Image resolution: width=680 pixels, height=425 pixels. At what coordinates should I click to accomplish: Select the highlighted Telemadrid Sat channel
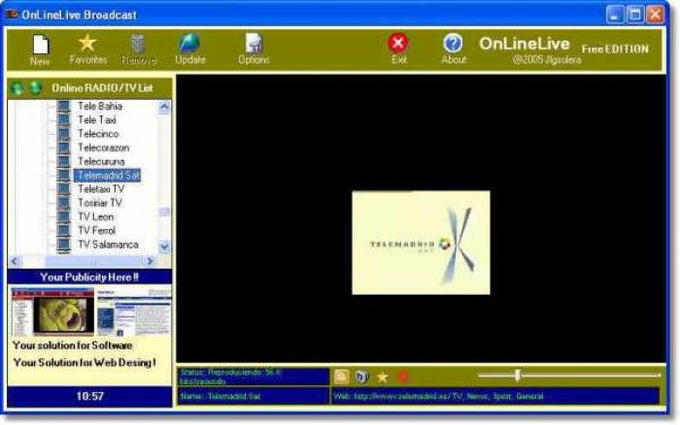(108, 176)
